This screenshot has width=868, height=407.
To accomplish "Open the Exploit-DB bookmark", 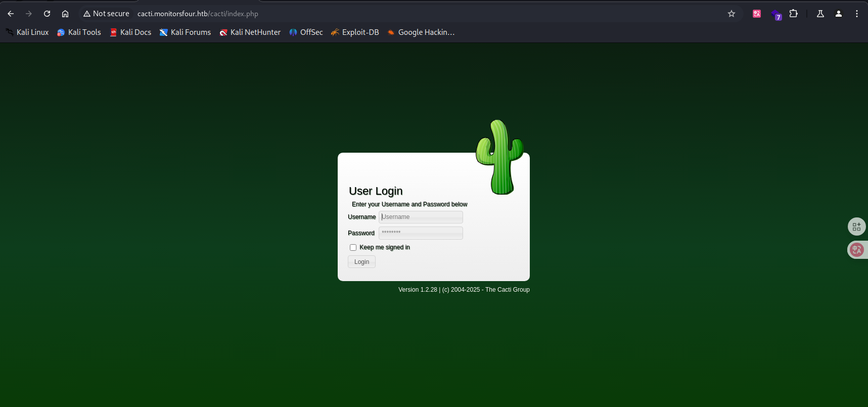I will point(355,32).
